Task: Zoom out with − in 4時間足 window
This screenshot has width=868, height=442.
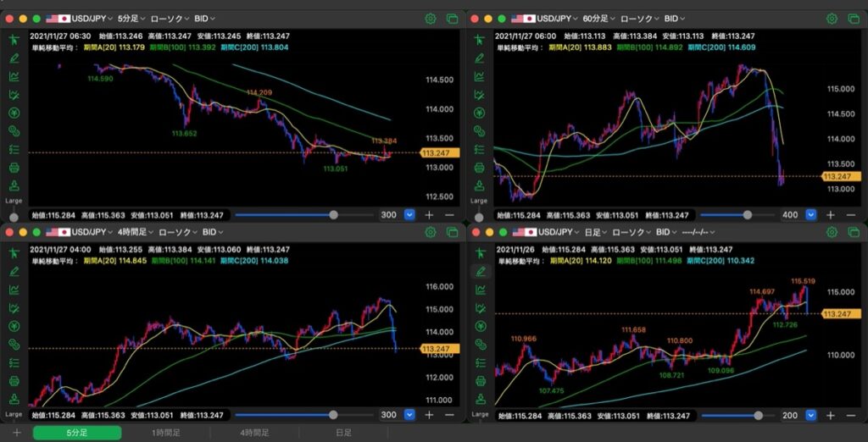Action: [x=449, y=415]
